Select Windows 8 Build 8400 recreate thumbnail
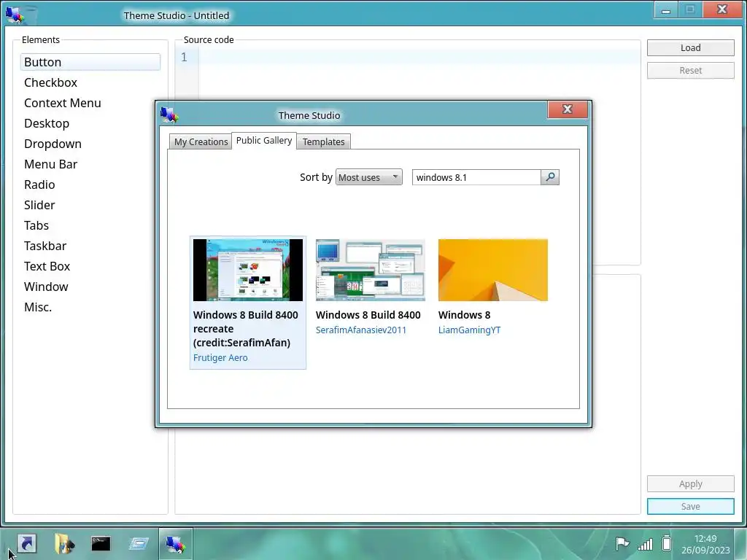The image size is (747, 560). tap(248, 270)
